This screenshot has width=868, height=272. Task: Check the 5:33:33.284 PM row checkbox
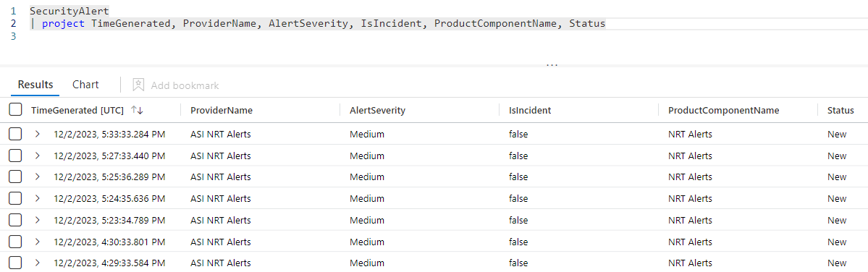coord(15,135)
